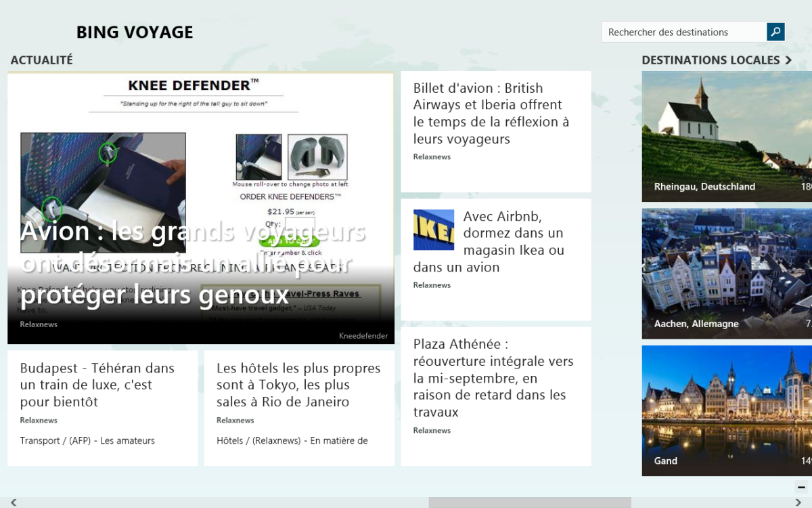
Task: Open the Rheingau, Deutschland destination tile
Action: click(x=727, y=136)
